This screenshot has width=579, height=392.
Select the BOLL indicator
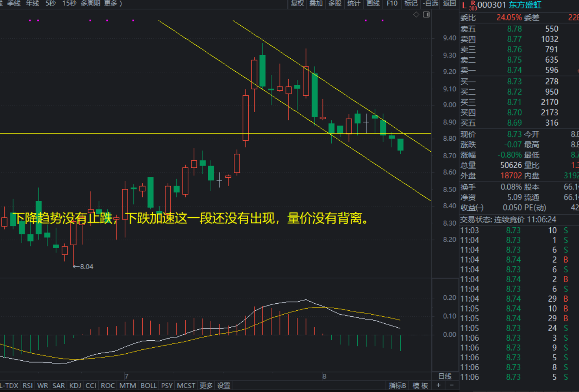pyautogui.click(x=149, y=385)
